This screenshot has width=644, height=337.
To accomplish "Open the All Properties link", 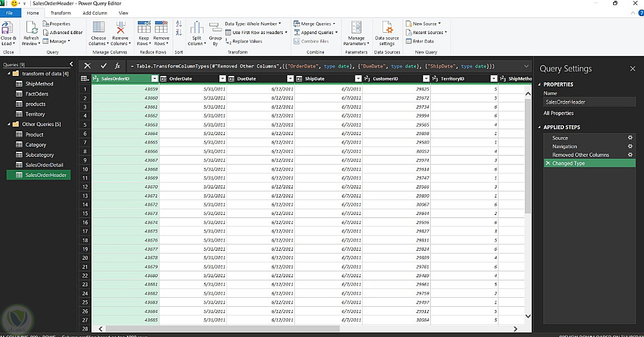I will click(x=558, y=113).
